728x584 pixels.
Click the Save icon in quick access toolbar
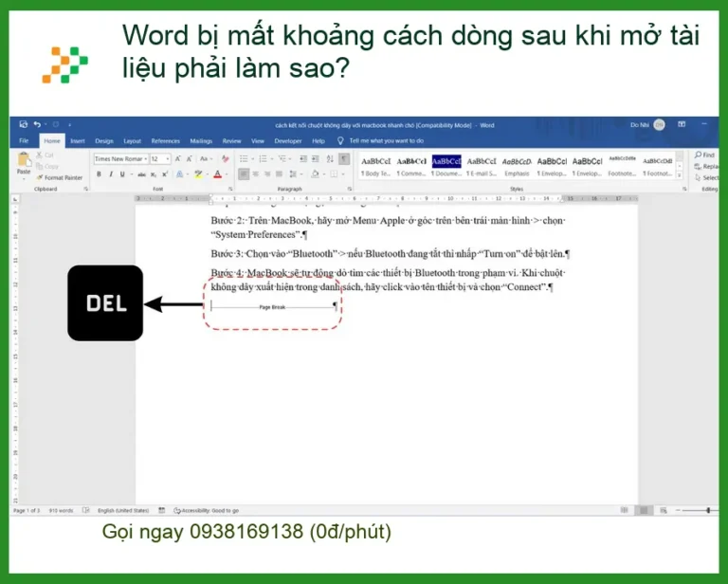pos(23,124)
